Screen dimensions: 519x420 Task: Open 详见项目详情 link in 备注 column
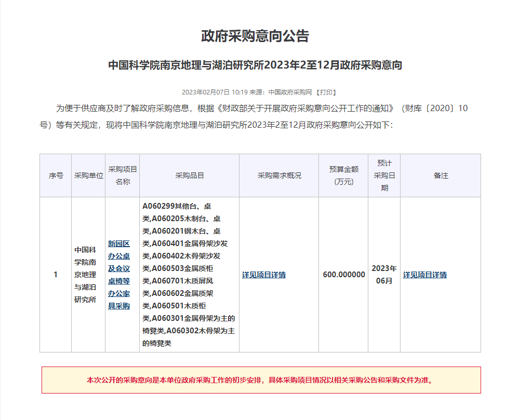(x=425, y=275)
